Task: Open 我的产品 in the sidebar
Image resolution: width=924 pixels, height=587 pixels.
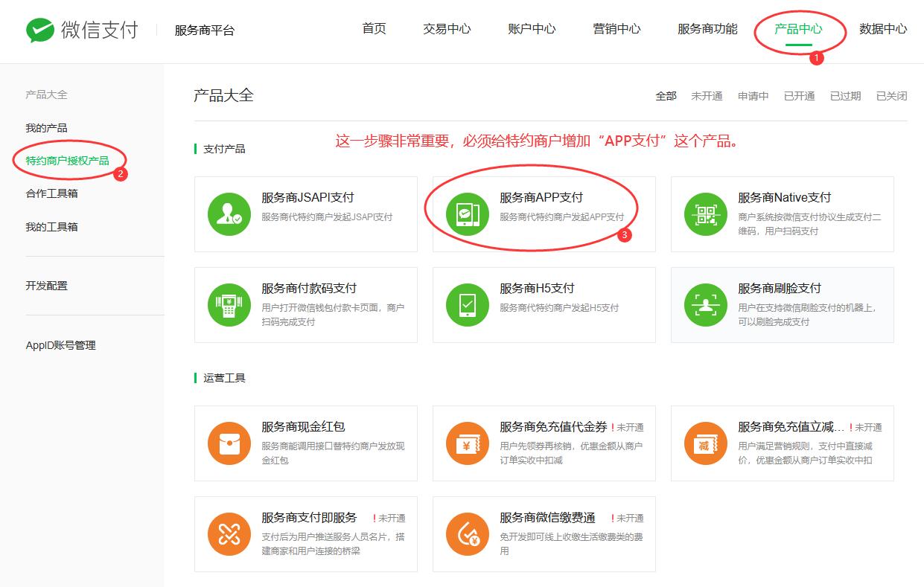Action: 46,128
